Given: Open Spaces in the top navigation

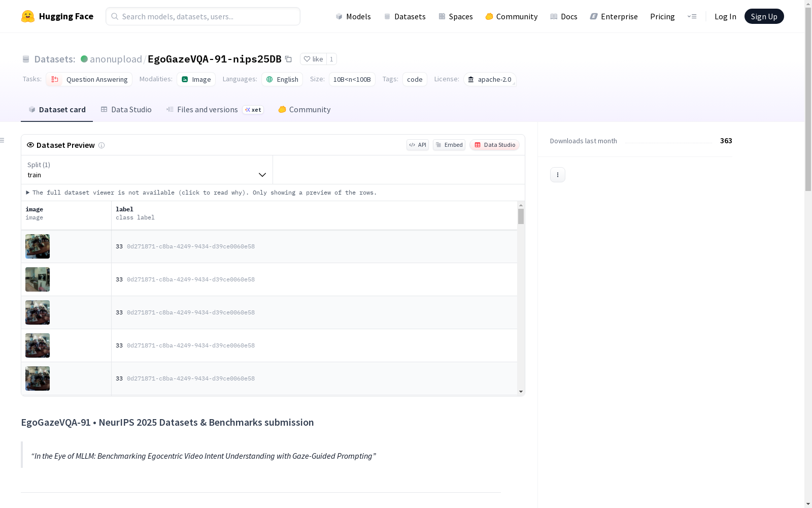Looking at the screenshot, I should tap(456, 16).
